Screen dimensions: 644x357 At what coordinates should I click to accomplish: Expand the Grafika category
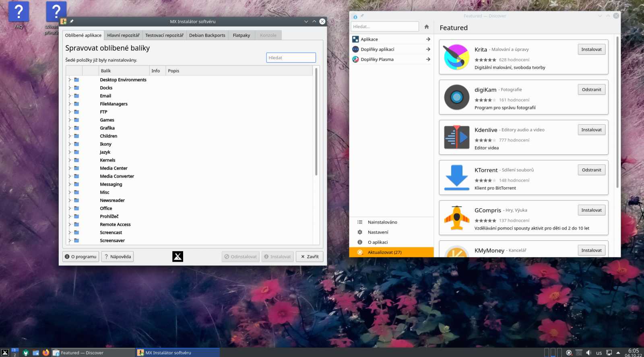(x=70, y=128)
